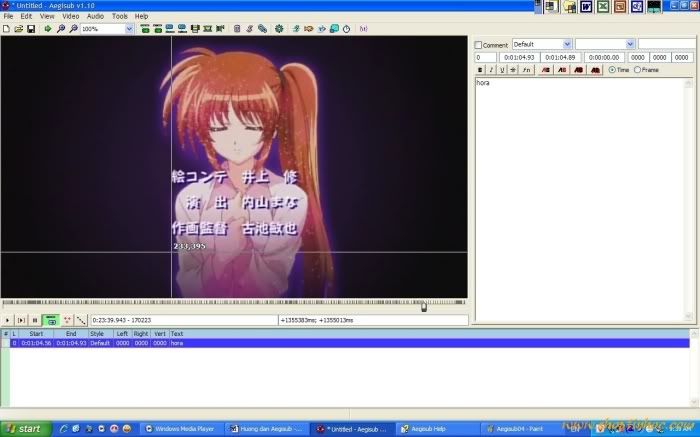
Task: Click the toolbar icon left of Styles Manager
Action: point(237,29)
